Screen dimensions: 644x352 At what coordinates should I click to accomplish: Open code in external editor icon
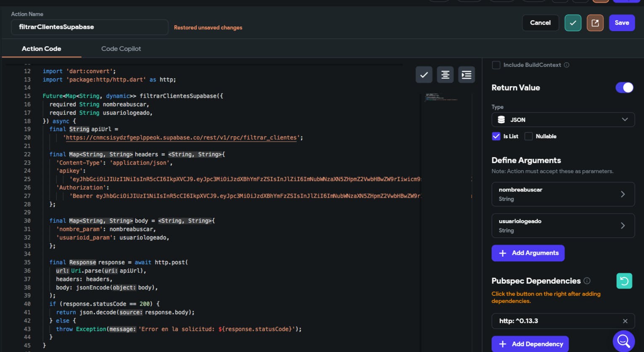(595, 23)
